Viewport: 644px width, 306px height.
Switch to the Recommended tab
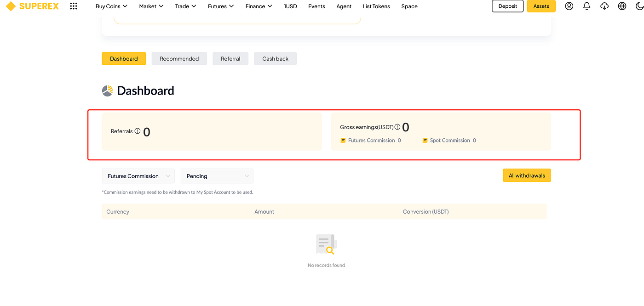click(x=179, y=58)
